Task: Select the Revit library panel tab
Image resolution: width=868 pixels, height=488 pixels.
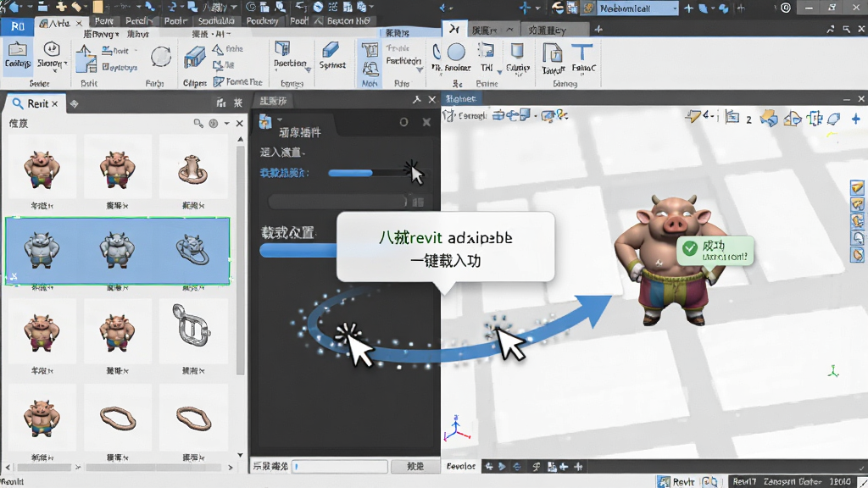Action: [36, 103]
